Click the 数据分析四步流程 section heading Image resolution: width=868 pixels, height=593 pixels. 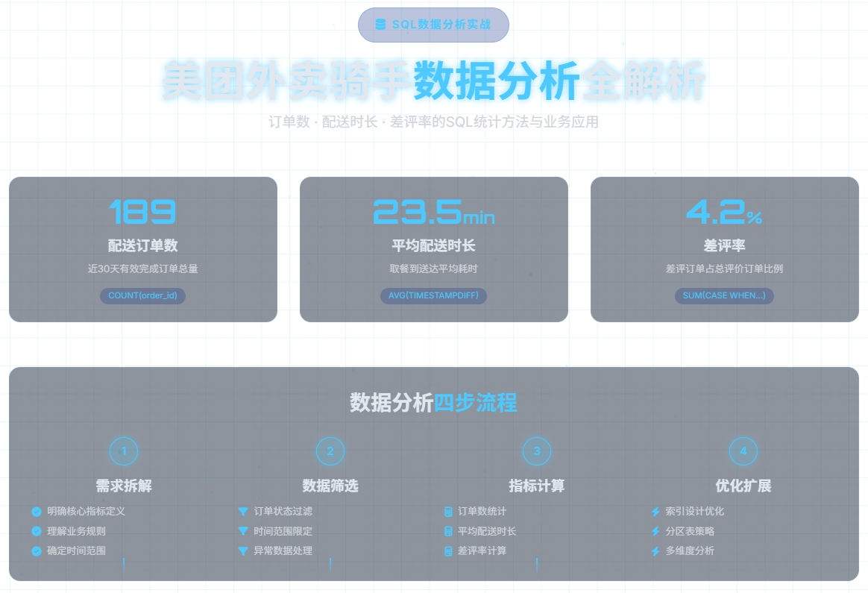(433, 403)
